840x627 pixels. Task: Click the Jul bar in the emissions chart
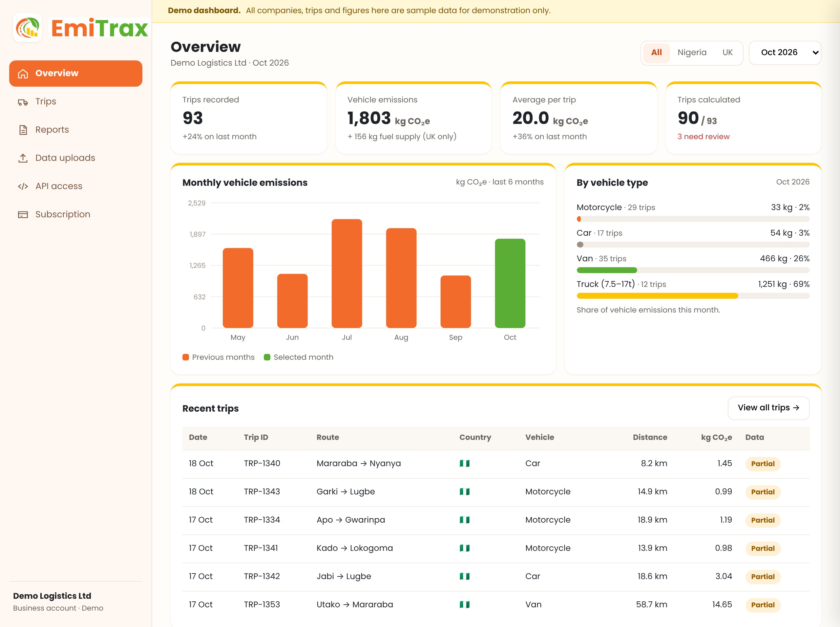click(347, 273)
